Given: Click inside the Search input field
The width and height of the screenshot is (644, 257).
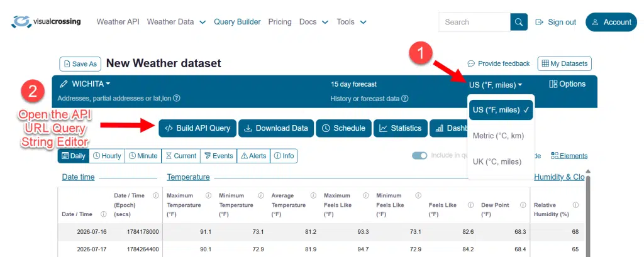Looking at the screenshot, I should click(x=474, y=22).
